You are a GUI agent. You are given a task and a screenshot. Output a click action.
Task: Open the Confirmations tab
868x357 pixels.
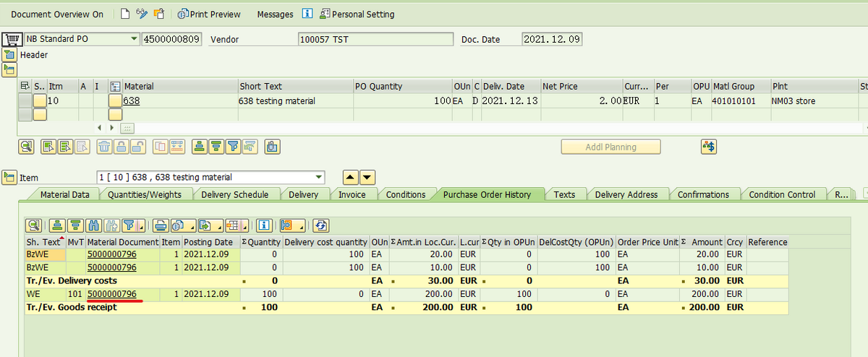coord(703,194)
